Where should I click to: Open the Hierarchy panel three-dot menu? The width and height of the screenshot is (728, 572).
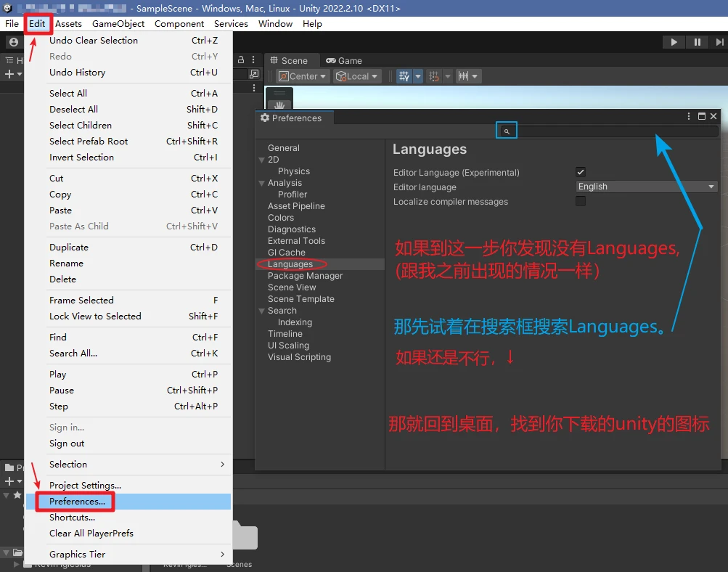253,60
